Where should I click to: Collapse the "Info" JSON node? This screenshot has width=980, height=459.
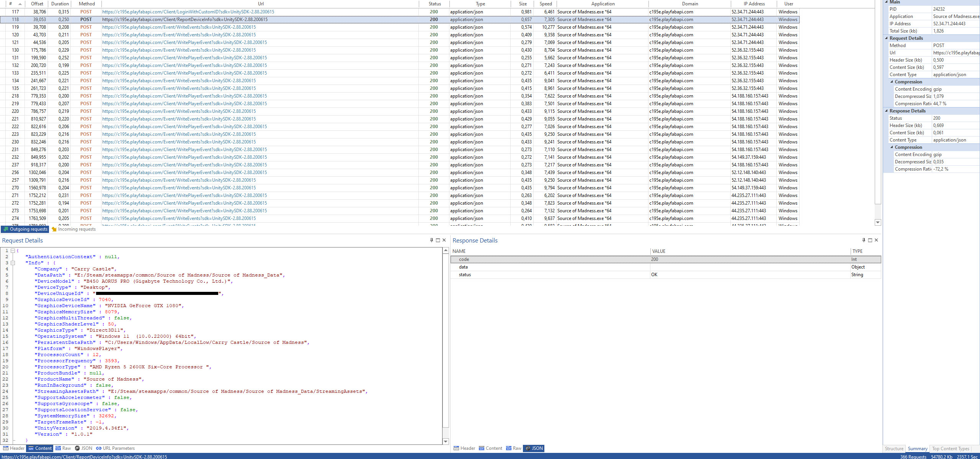[x=13, y=263]
